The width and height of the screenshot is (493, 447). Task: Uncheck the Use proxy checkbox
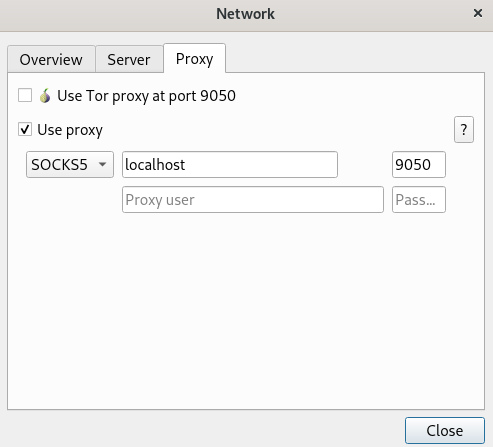(x=25, y=129)
